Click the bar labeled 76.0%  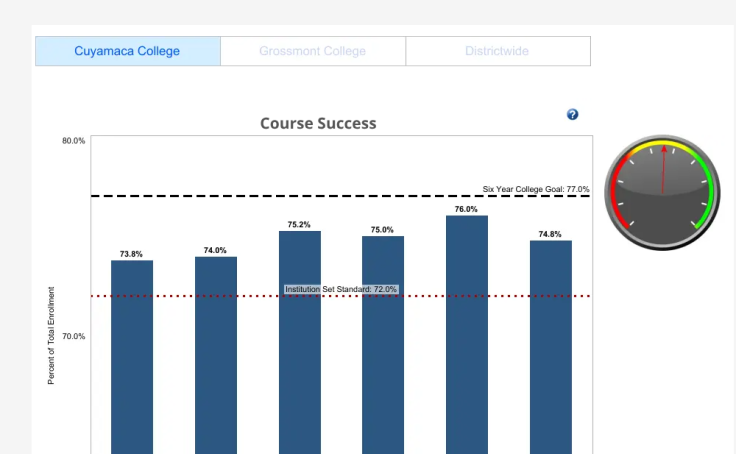click(467, 335)
